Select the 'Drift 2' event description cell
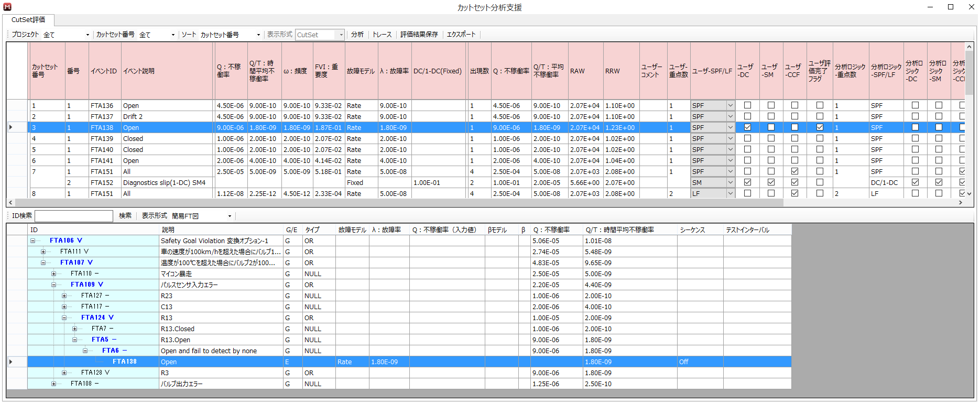980x404 pixels. tap(167, 117)
